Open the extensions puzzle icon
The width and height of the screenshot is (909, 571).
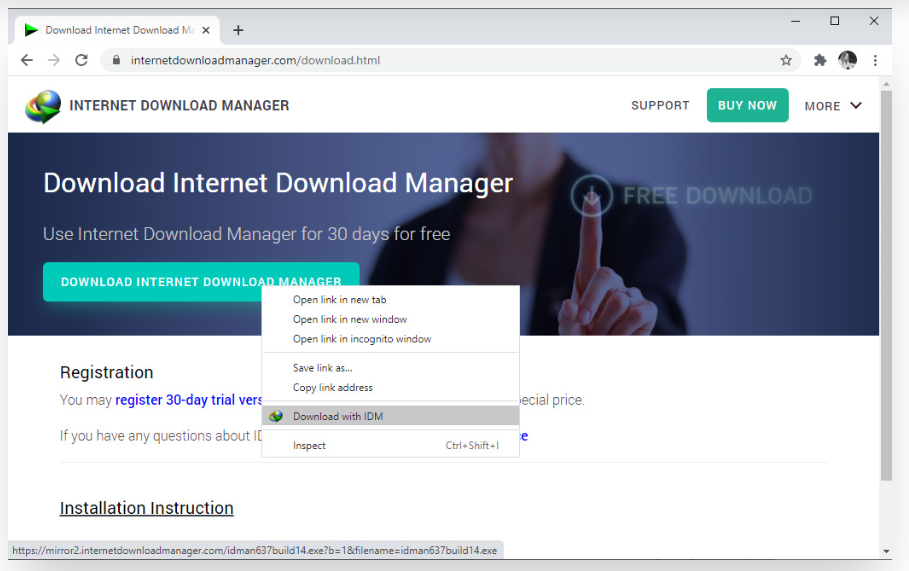pos(820,60)
